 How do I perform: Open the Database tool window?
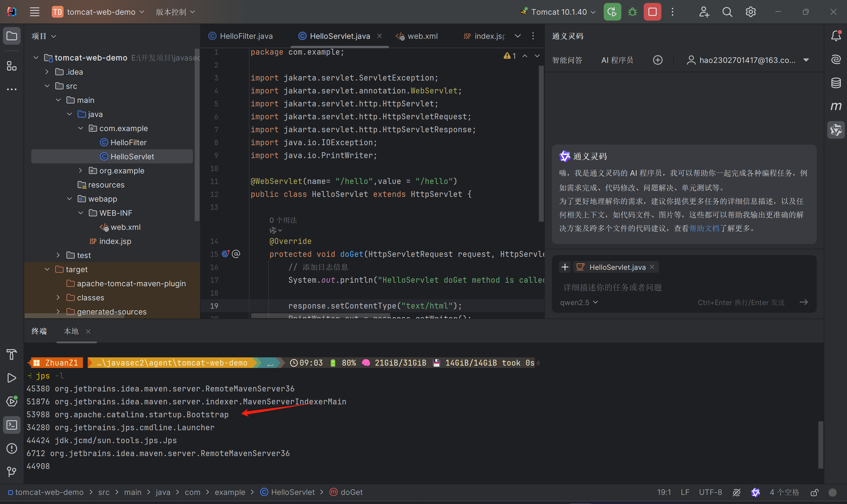click(x=836, y=83)
